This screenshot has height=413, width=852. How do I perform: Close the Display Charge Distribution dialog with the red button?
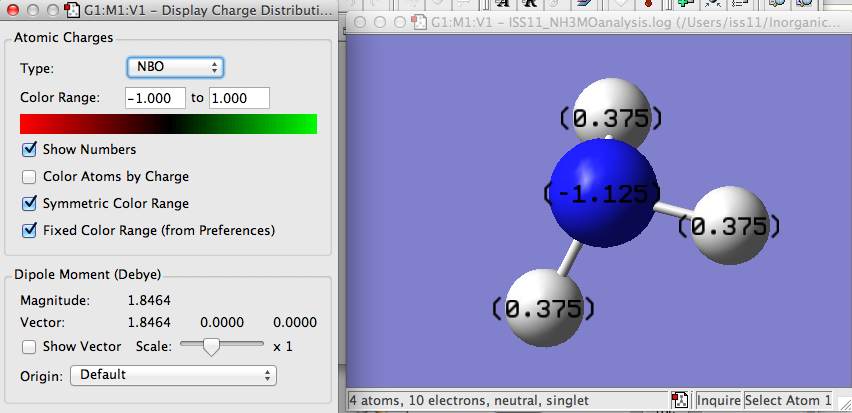[x=14, y=9]
